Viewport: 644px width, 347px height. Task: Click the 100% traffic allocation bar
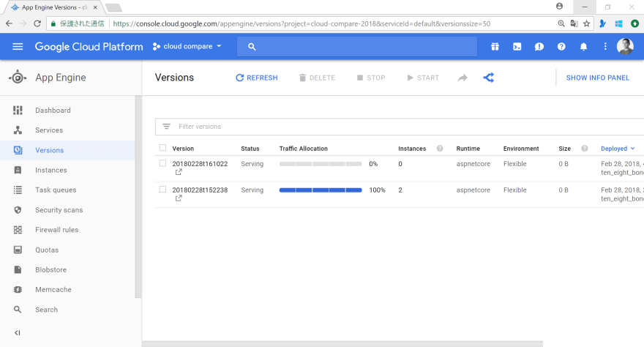coord(321,190)
